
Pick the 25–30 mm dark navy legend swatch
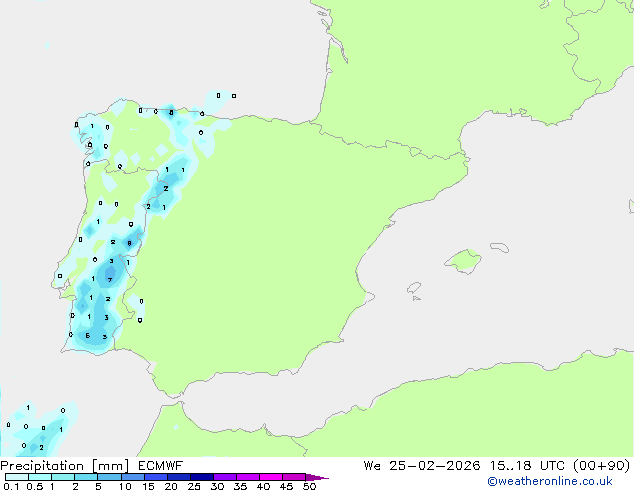pos(202,477)
